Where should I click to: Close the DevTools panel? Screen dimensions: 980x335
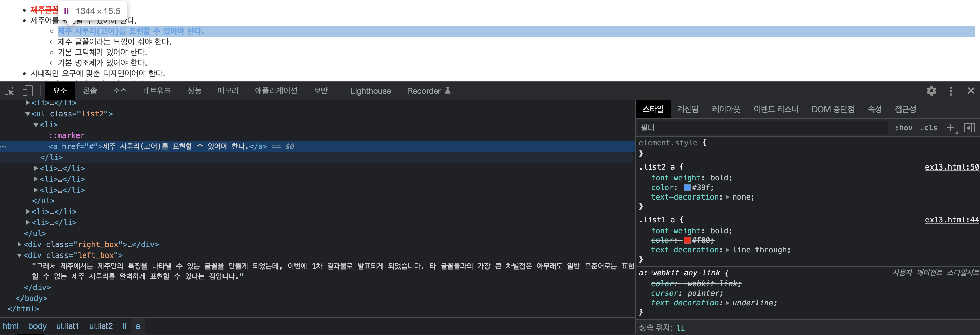tap(970, 91)
